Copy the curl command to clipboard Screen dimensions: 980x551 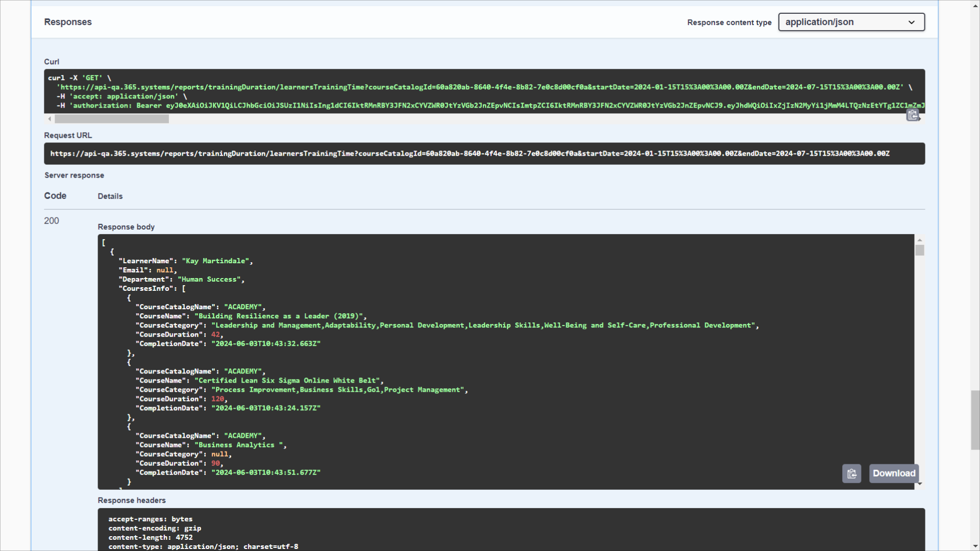pyautogui.click(x=912, y=115)
